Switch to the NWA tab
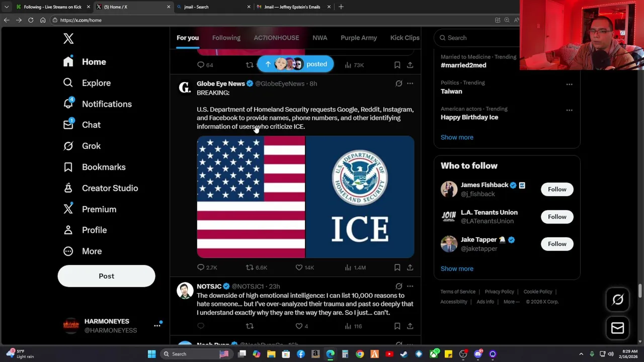This screenshot has width=644, height=362. 319,38
